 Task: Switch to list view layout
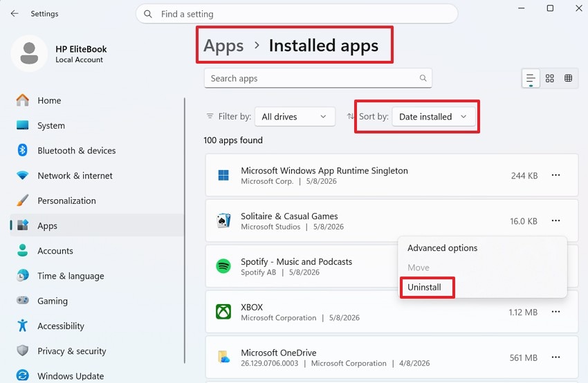531,78
